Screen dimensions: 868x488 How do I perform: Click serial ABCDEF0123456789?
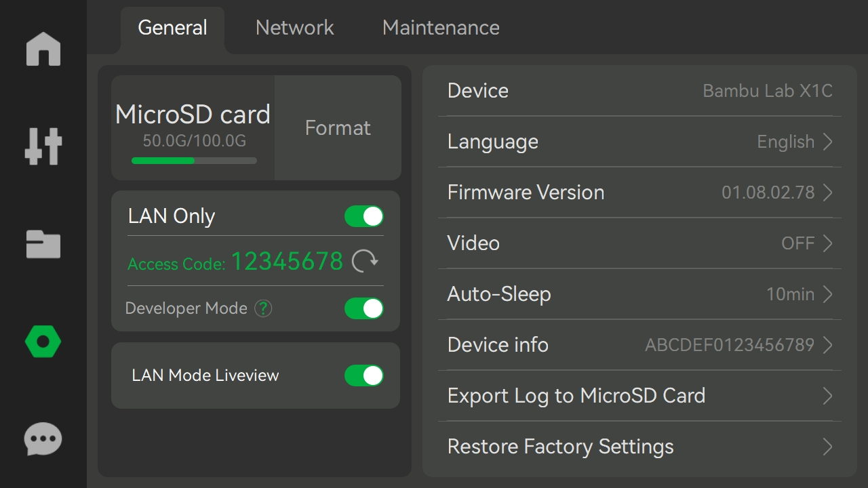(x=730, y=345)
